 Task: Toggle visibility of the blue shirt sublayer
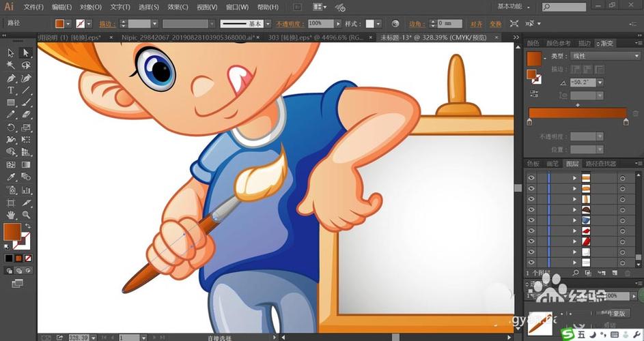[x=531, y=220]
